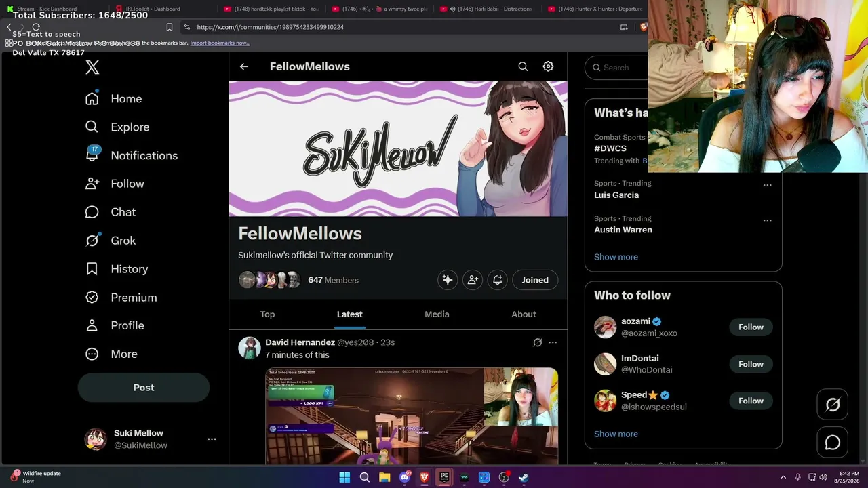The height and width of the screenshot is (488, 868).
Task: Go back with the community back arrow
Action: pyautogui.click(x=244, y=66)
